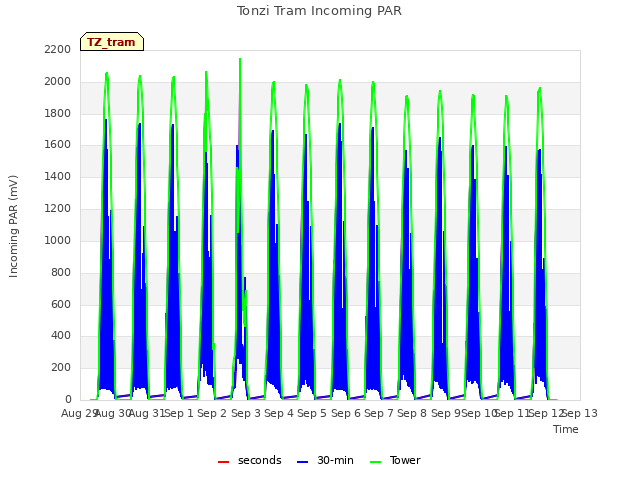
Task: Click the 1400 y-axis tick label
Action: pos(58,176)
